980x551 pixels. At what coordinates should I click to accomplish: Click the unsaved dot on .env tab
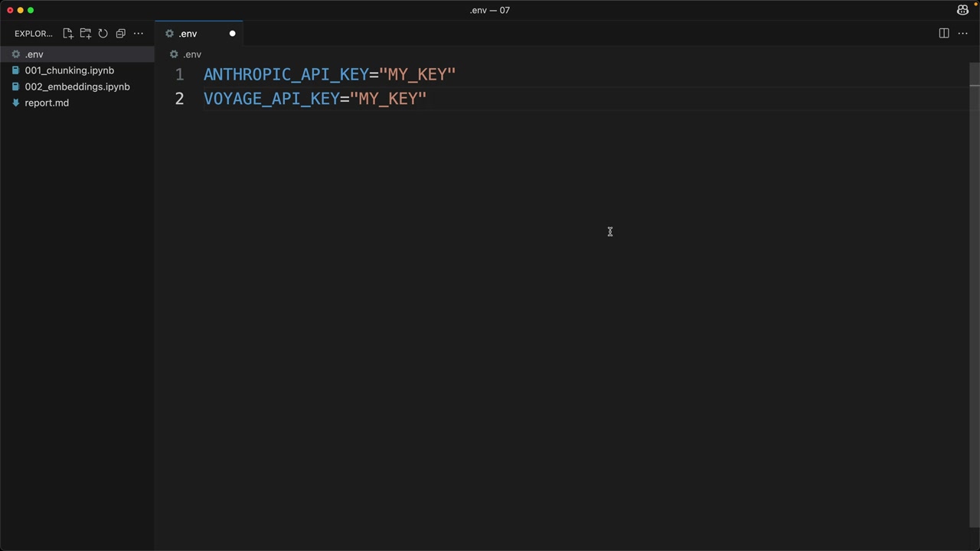coord(233,34)
